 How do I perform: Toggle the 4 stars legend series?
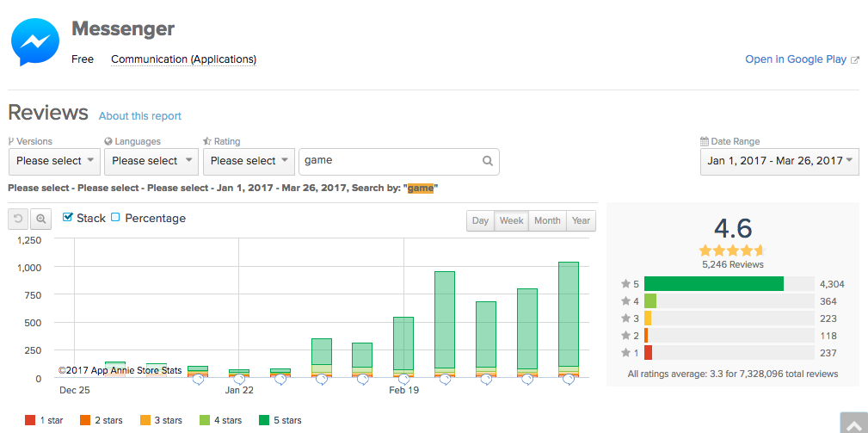219,420
